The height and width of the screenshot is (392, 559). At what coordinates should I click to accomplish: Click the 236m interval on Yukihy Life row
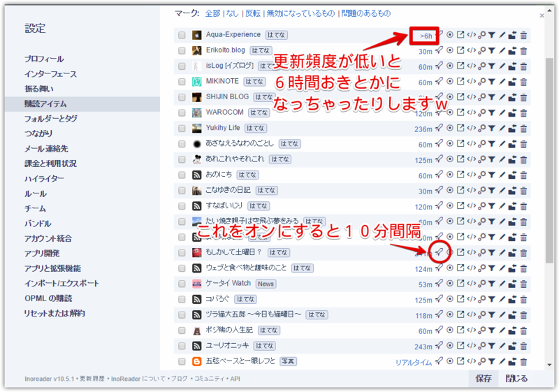pos(423,129)
